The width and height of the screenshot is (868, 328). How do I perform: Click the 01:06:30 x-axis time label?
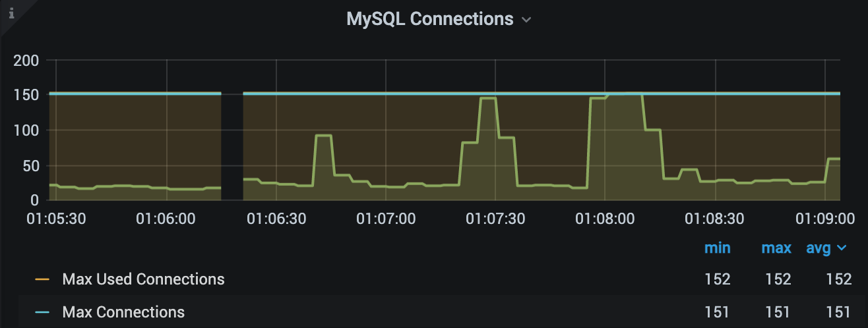click(x=276, y=218)
